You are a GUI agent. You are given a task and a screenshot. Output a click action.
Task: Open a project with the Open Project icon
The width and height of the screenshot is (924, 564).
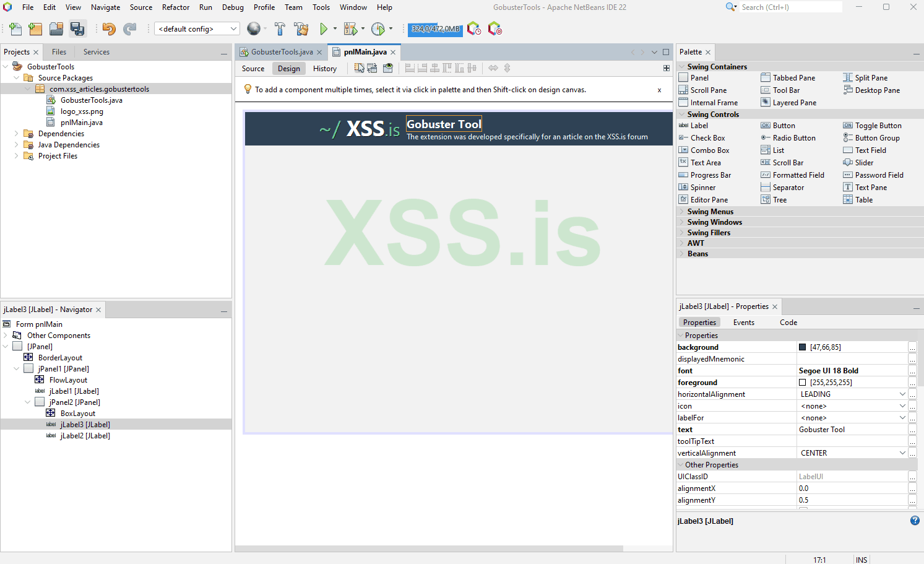(x=56, y=29)
